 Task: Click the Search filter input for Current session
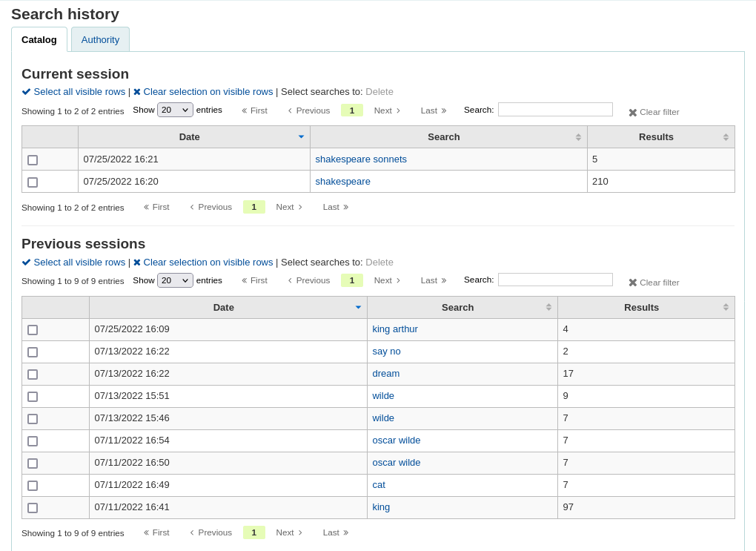[555, 109]
